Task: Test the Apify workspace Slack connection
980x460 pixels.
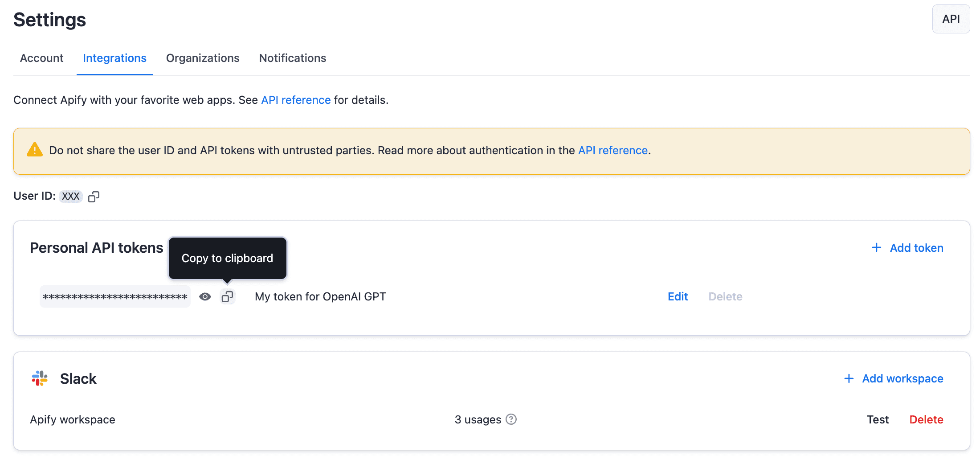Action: click(877, 419)
